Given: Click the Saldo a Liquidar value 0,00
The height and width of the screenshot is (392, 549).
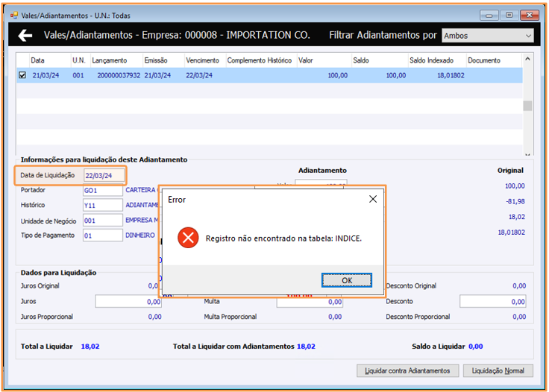Looking at the screenshot, I should click(x=475, y=347).
